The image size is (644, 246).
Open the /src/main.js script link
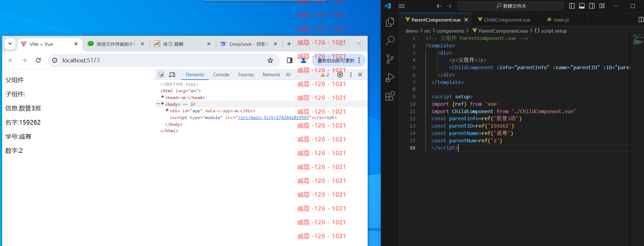click(274, 117)
